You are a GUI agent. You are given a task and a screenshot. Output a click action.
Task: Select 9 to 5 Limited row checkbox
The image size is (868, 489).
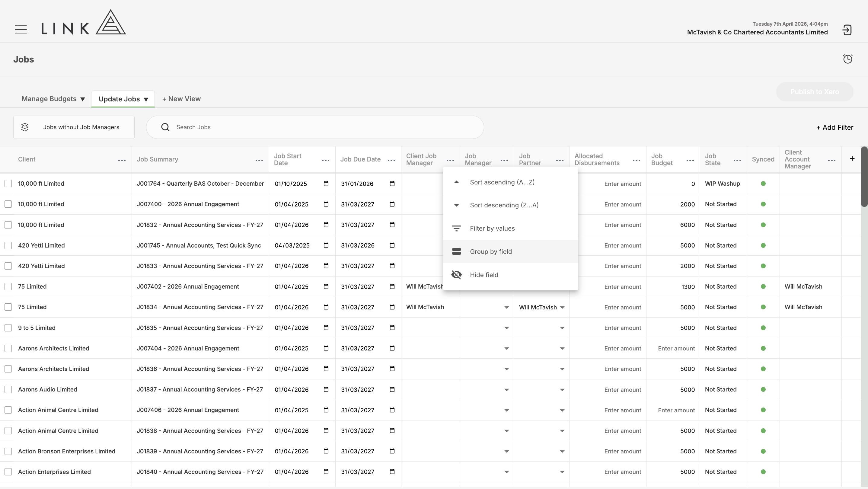[x=8, y=328]
